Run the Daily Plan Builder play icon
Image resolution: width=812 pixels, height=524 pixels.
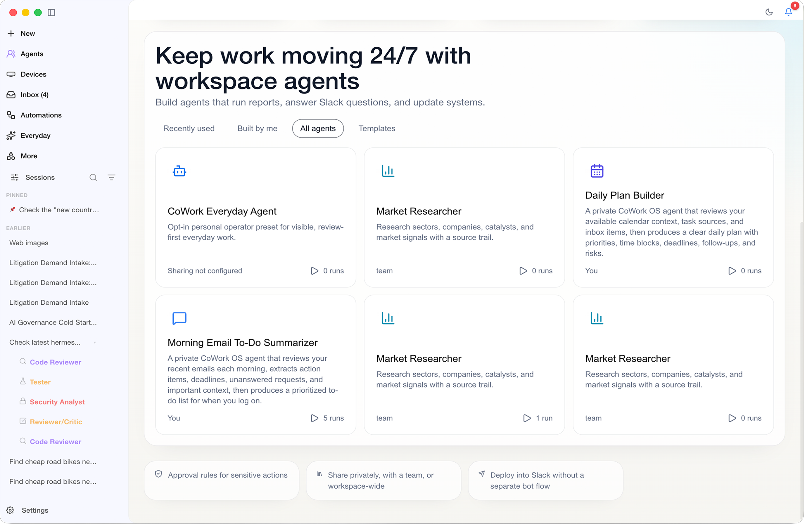pos(732,271)
